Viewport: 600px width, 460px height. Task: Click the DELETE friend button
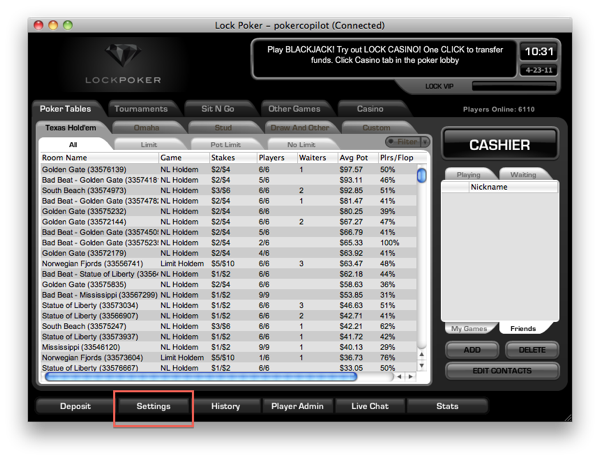click(532, 350)
